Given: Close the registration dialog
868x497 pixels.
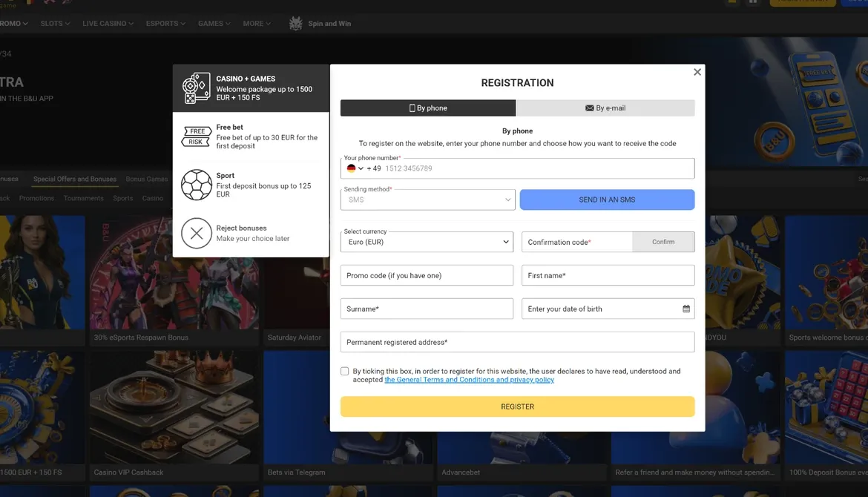Looking at the screenshot, I should pos(697,72).
